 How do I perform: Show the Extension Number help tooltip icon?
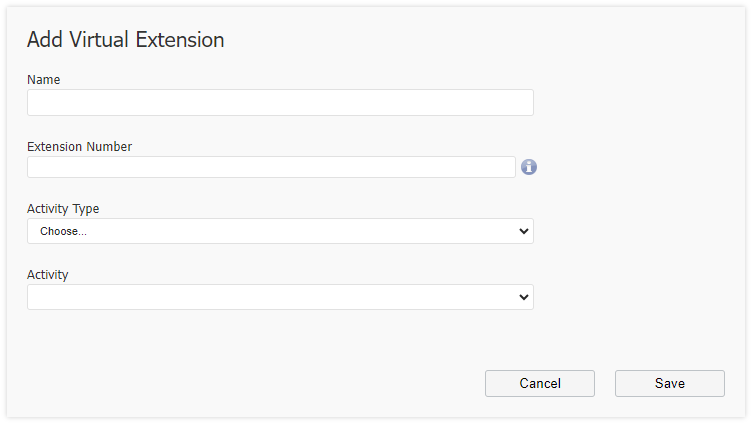(529, 167)
